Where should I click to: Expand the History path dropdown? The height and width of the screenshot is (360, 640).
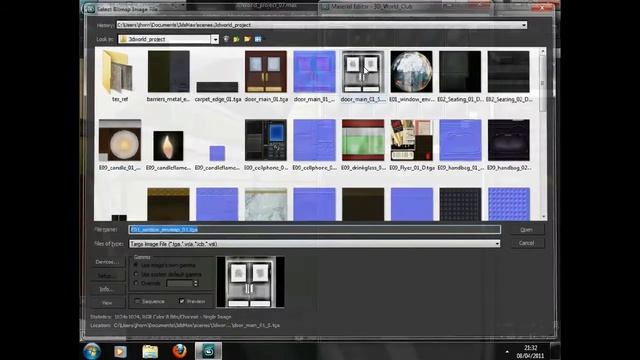click(523, 25)
